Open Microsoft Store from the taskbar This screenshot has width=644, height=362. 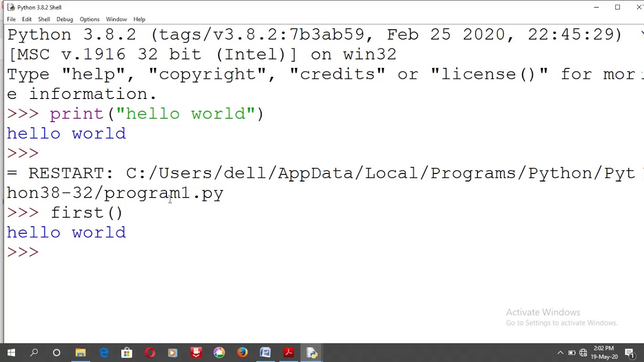point(127,353)
